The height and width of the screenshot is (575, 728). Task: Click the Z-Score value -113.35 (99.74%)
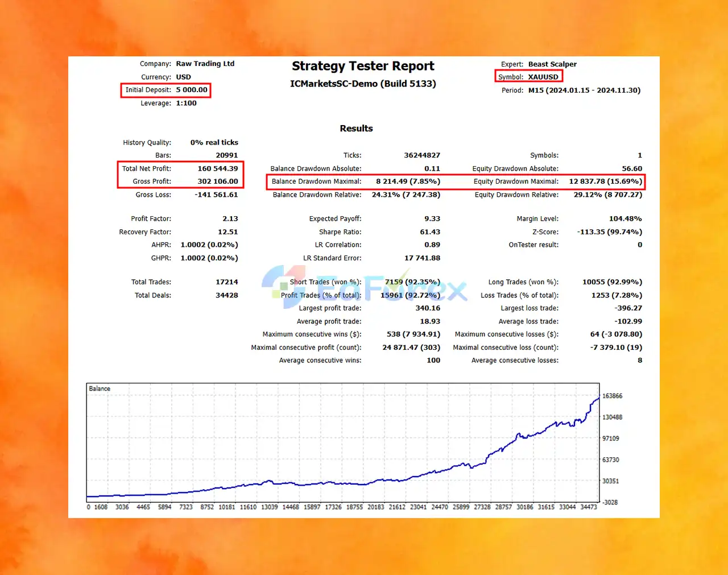click(x=610, y=232)
